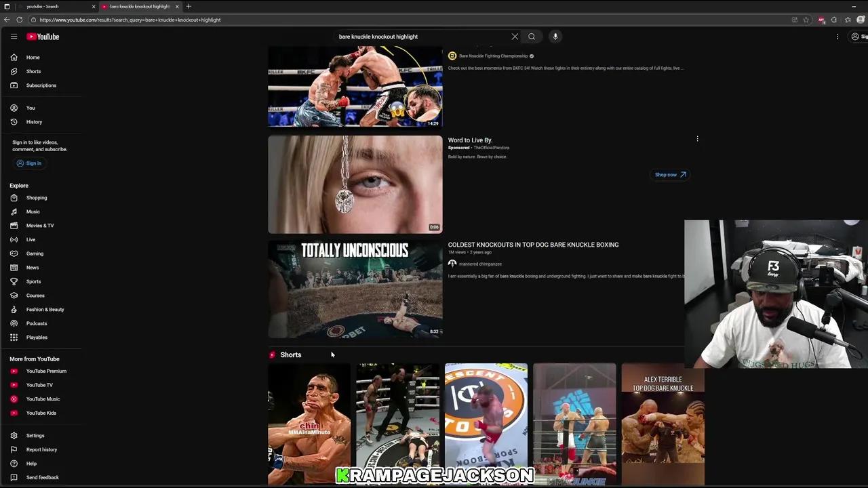Open Report history in the sidebar
The image size is (868, 488).
pyautogui.click(x=41, y=449)
